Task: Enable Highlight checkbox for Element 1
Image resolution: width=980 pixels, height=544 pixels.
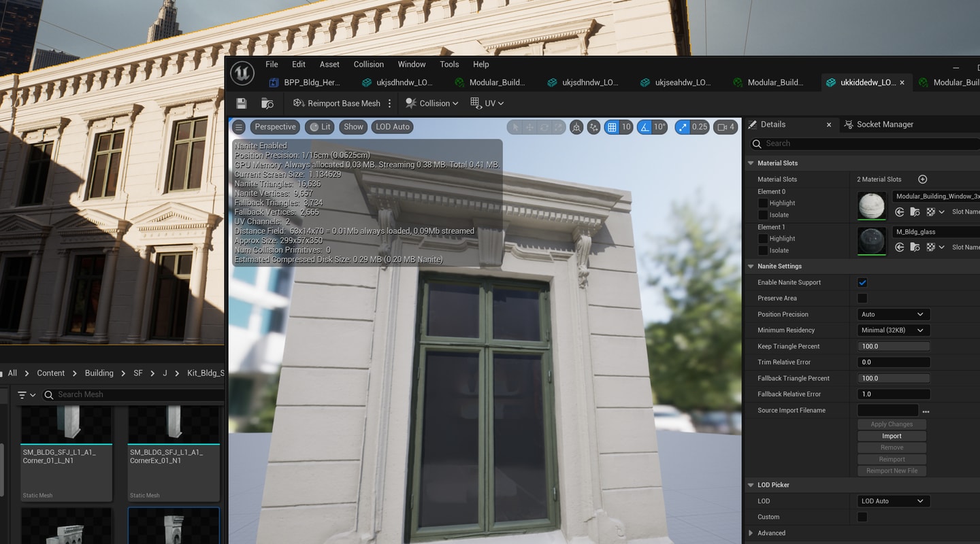Action: pyautogui.click(x=763, y=239)
